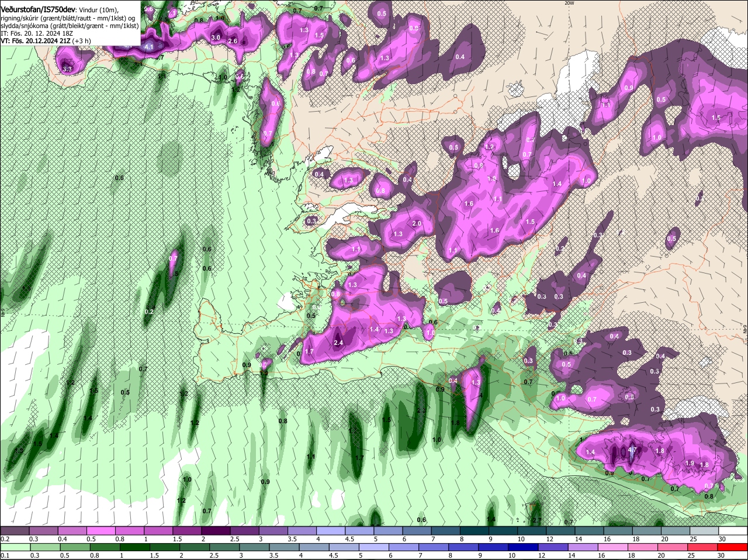This screenshot has height=560, width=748.
Task: Pick the magenta 1 swatch in upper legend
Action: click(158, 531)
